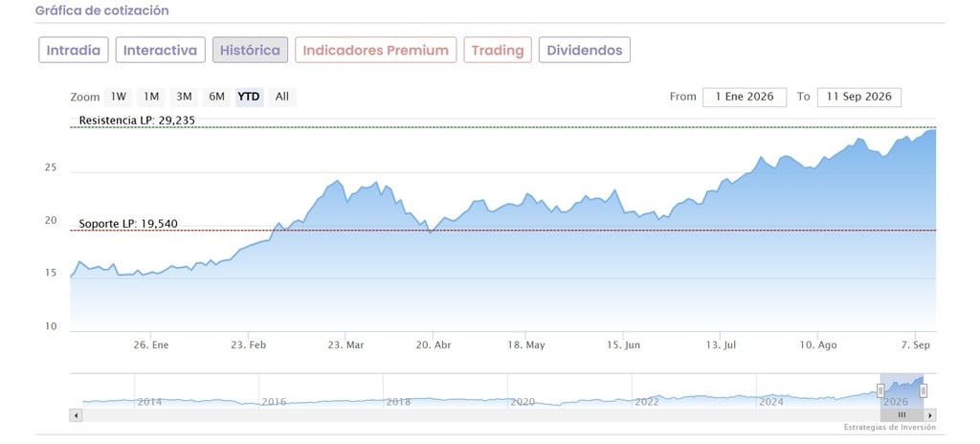The image size is (980, 444).
Task: Select the Histórica tab
Action: 250,50
